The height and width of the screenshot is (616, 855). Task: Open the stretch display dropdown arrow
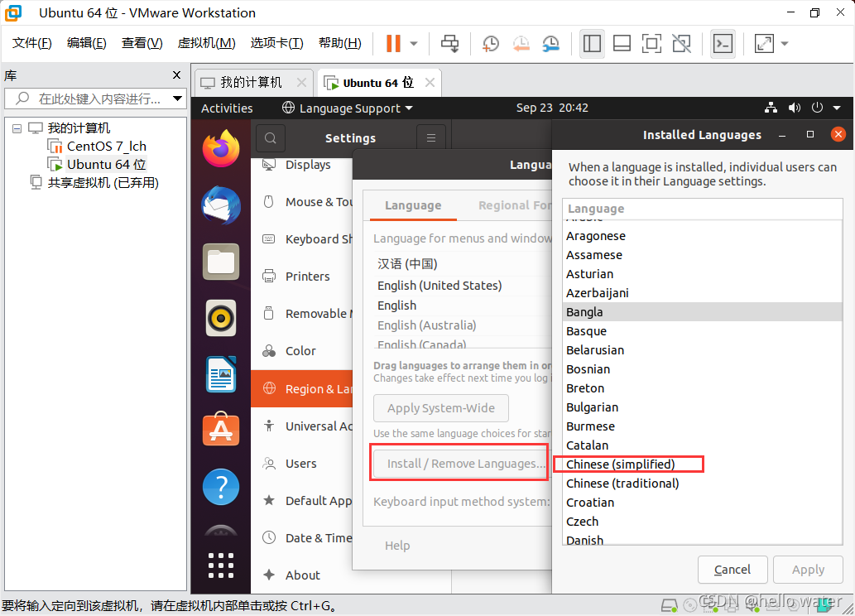785,44
